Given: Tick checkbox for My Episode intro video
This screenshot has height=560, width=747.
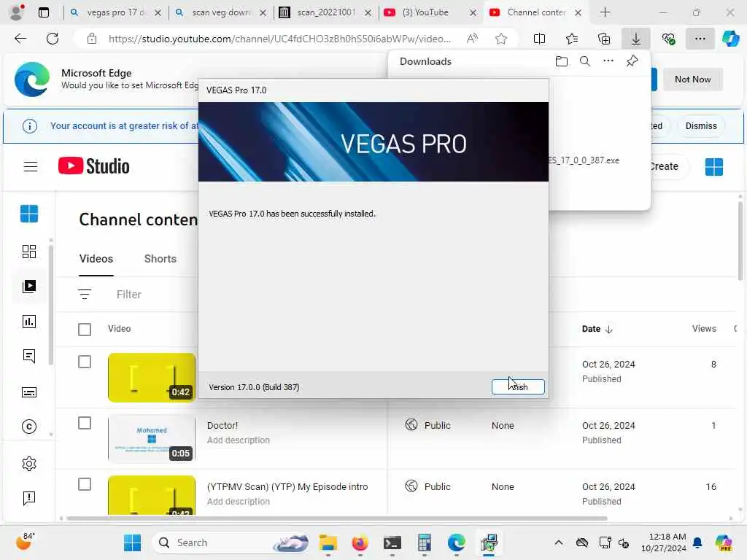Looking at the screenshot, I should click(85, 484).
